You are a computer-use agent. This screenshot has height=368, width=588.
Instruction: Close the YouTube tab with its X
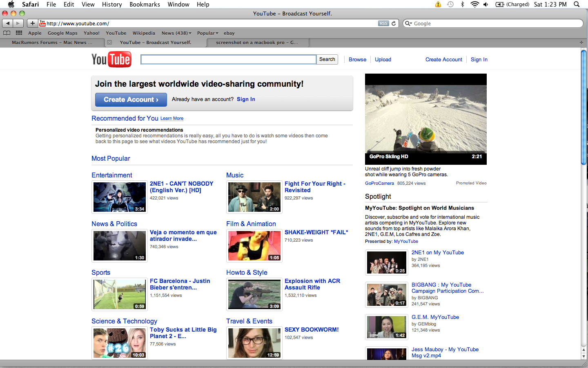point(109,43)
